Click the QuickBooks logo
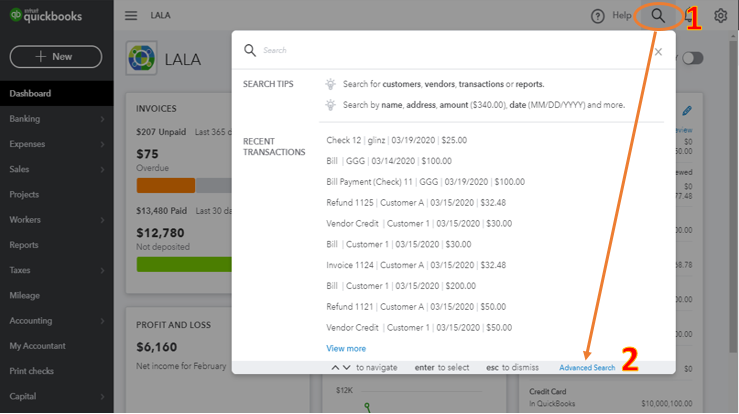This screenshot has height=414, width=739. pos(46,16)
